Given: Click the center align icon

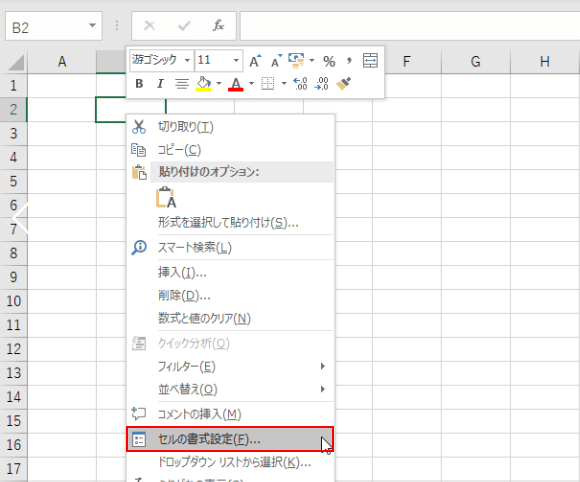Looking at the screenshot, I should (182, 84).
